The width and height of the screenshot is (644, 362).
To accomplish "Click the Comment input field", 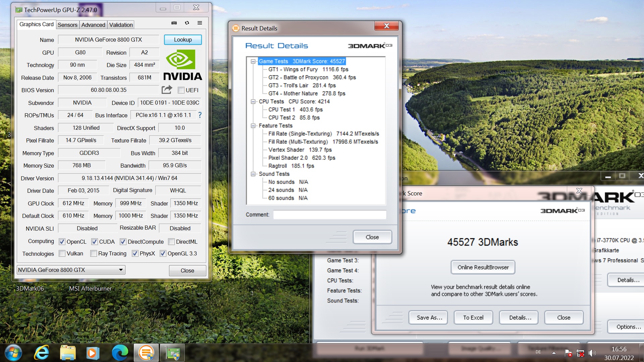I will [329, 215].
